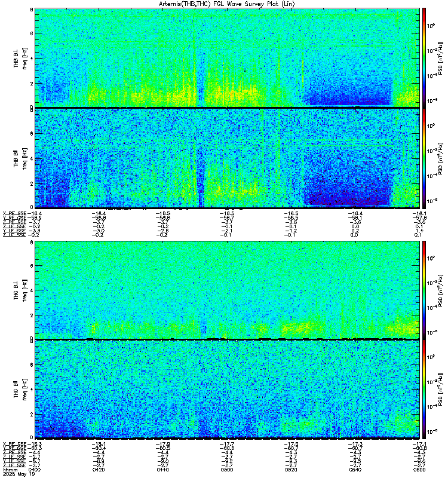Image resolution: width=448 pixels, height=478 pixels.
Task: Click the '0500' time tick label
Action: click(x=227, y=470)
